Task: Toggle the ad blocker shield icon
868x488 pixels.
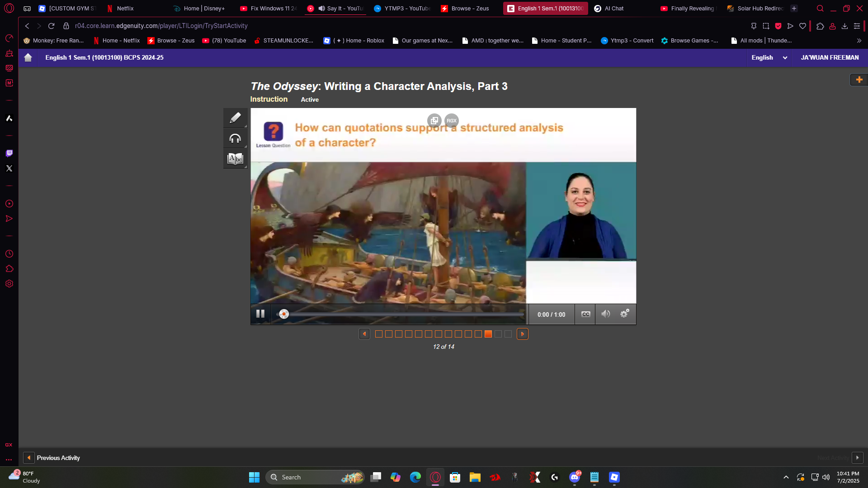Action: (778, 26)
